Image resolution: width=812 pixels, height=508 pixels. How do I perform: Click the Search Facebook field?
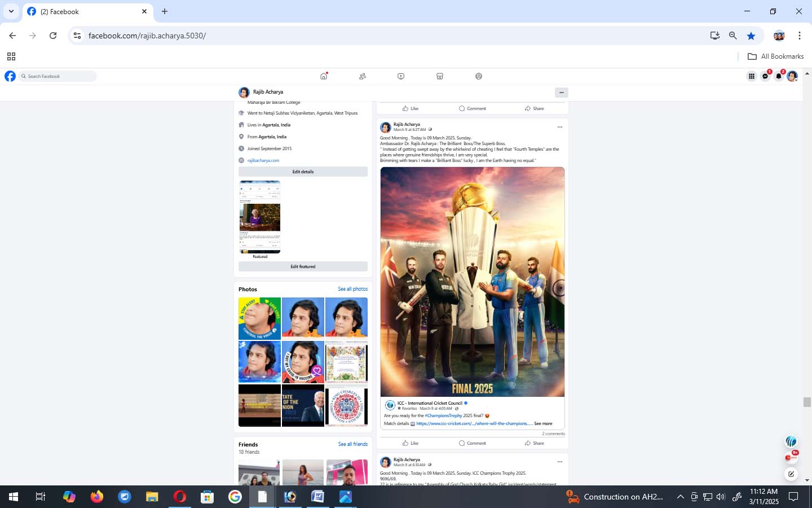[58, 76]
